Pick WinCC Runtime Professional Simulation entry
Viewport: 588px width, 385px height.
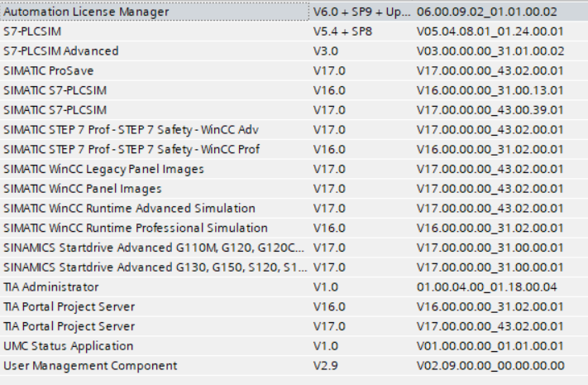pyautogui.click(x=136, y=228)
